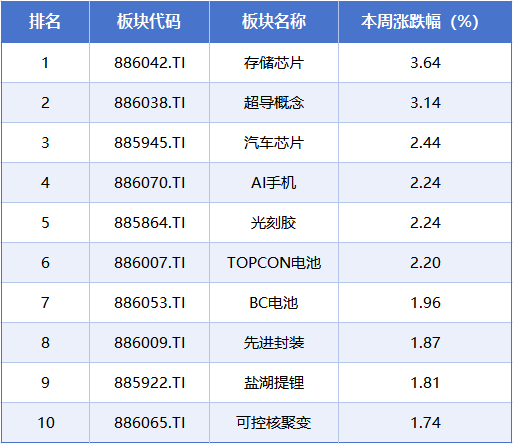Select the 1.74 change value
The height and width of the screenshot is (444, 513).
(x=425, y=423)
